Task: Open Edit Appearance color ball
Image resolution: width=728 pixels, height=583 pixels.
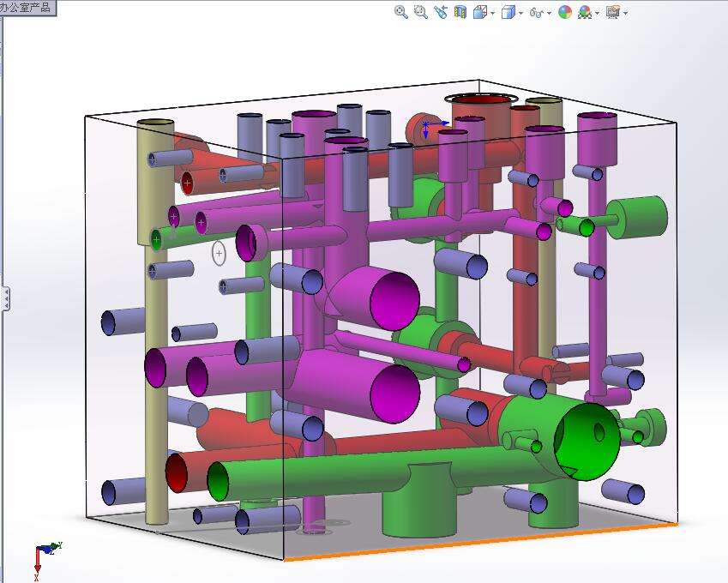Action: click(564, 12)
